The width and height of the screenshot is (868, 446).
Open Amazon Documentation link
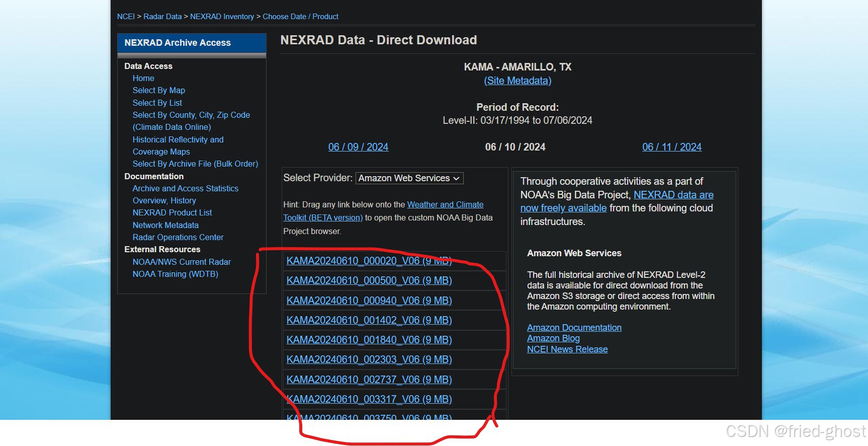(x=574, y=328)
